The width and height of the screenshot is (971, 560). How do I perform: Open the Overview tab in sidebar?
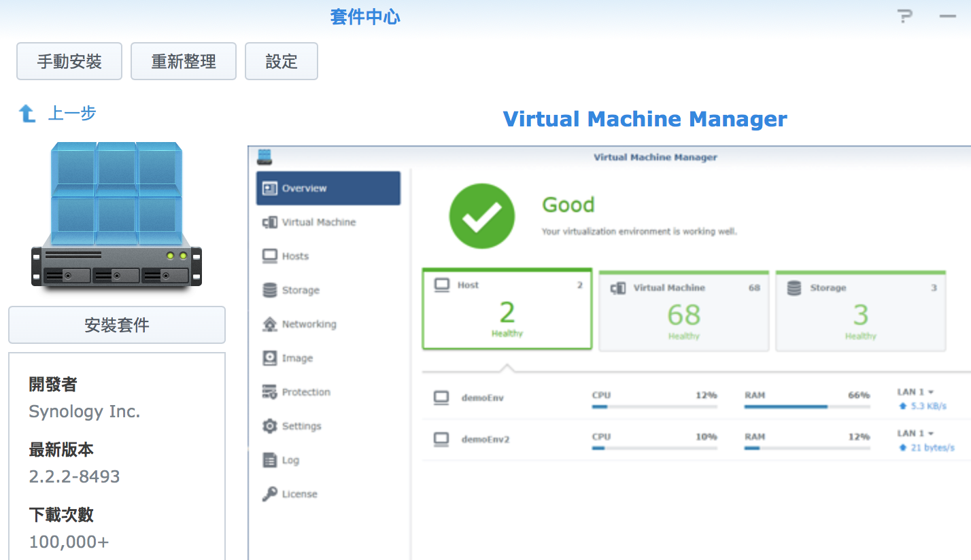(328, 188)
